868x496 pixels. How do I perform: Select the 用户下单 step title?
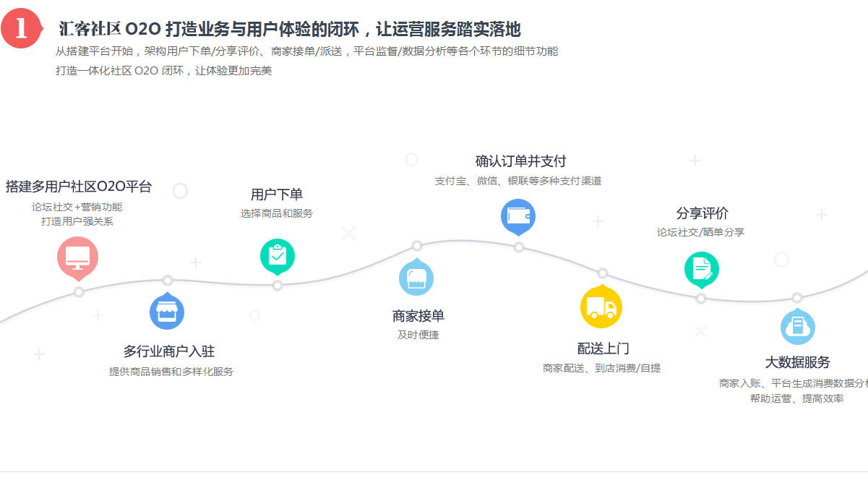(277, 194)
